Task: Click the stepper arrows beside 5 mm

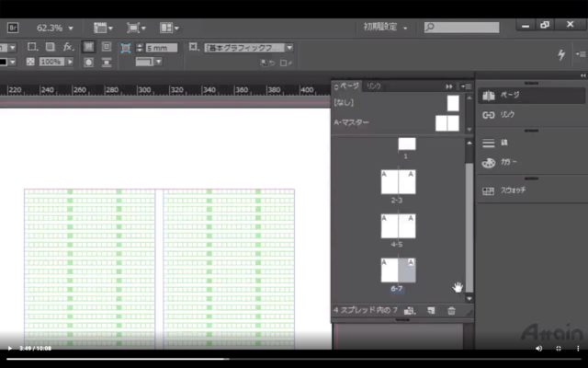Action: (x=140, y=48)
